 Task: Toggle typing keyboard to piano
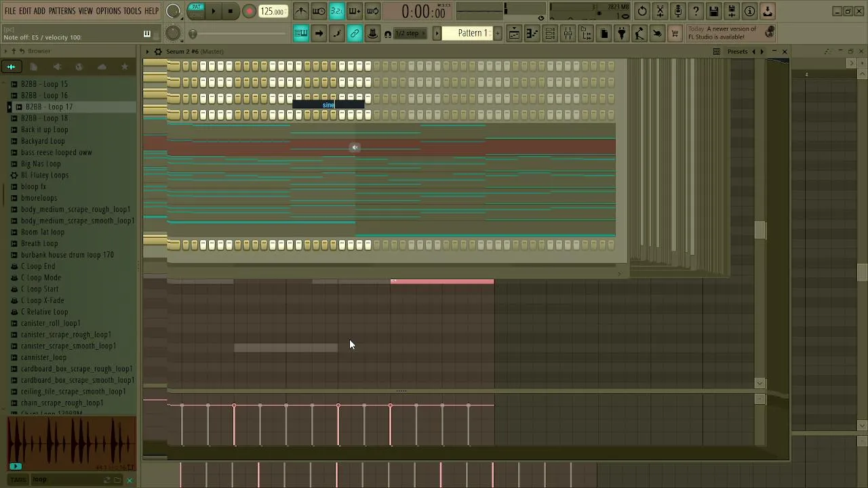coord(301,33)
